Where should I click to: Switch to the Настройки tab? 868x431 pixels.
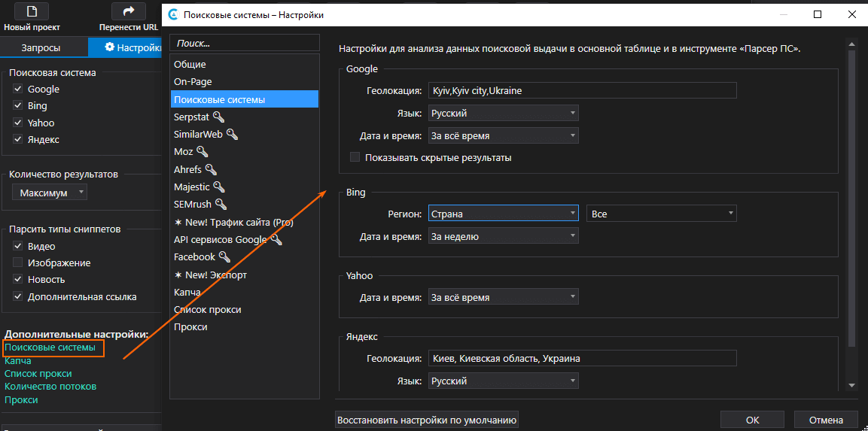pyautogui.click(x=125, y=47)
